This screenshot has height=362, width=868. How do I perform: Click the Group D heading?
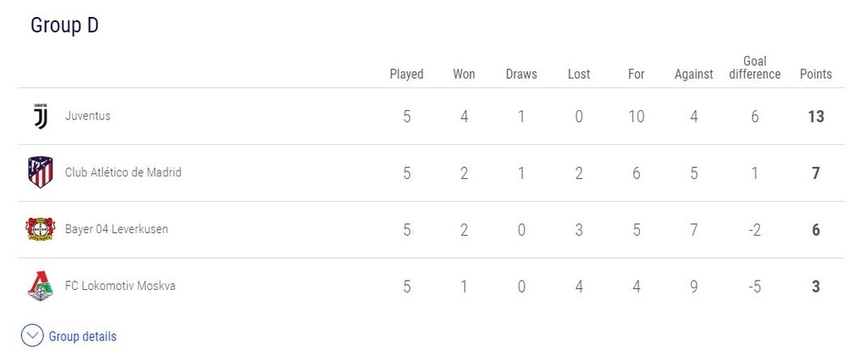click(x=64, y=25)
